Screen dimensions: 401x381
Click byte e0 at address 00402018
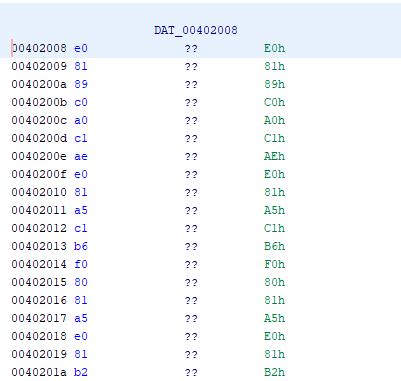[81, 336]
